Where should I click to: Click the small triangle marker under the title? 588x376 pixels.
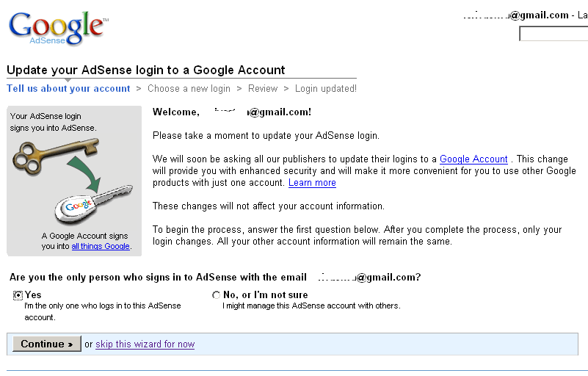click(x=68, y=80)
